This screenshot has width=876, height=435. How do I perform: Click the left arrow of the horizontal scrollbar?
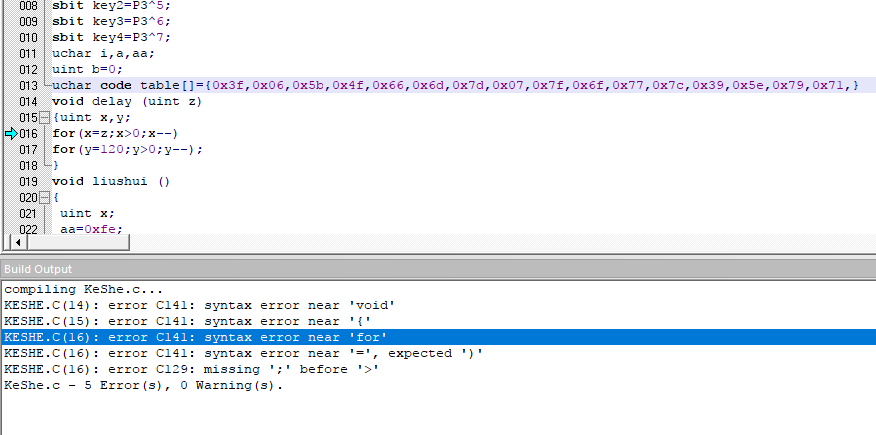(18, 242)
